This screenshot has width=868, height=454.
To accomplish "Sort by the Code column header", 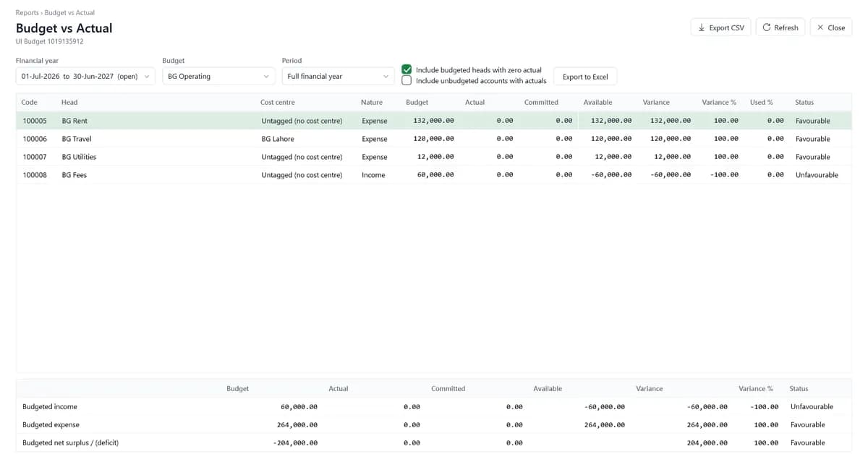I will (x=30, y=102).
